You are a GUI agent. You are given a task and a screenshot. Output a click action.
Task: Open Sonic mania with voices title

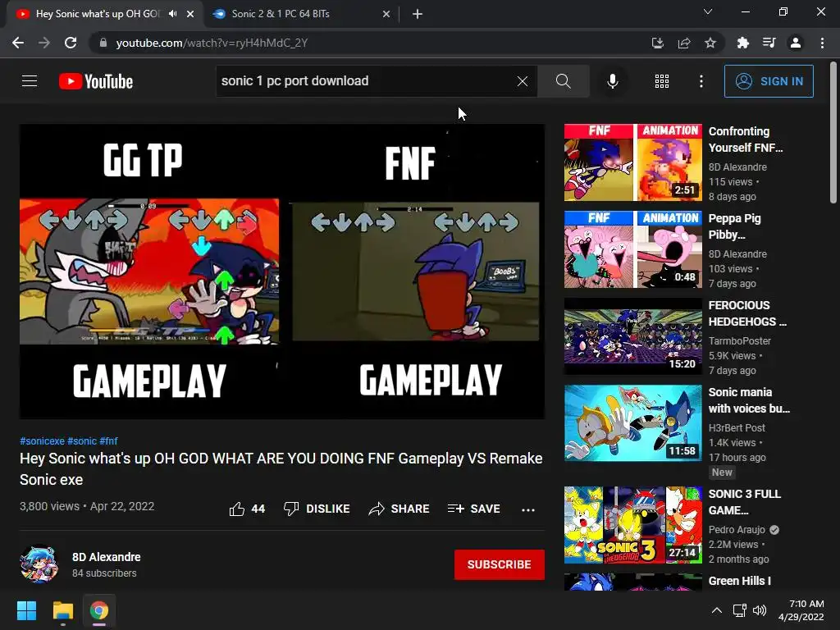749,400
